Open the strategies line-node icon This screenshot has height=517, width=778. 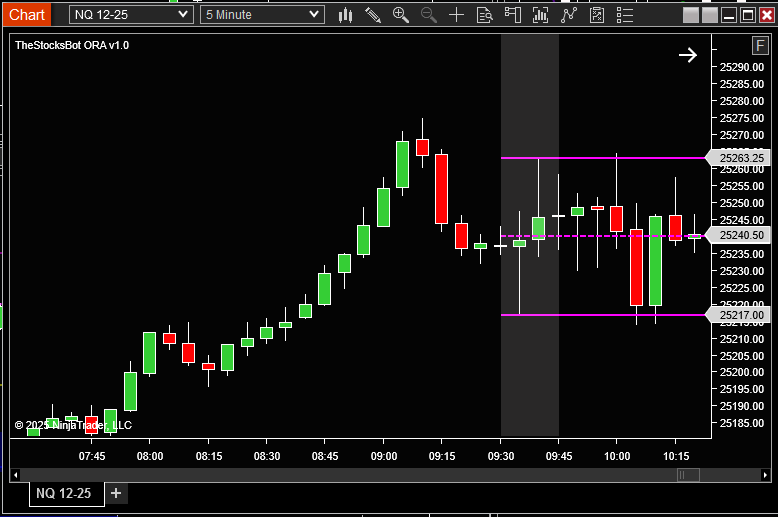[569, 15]
